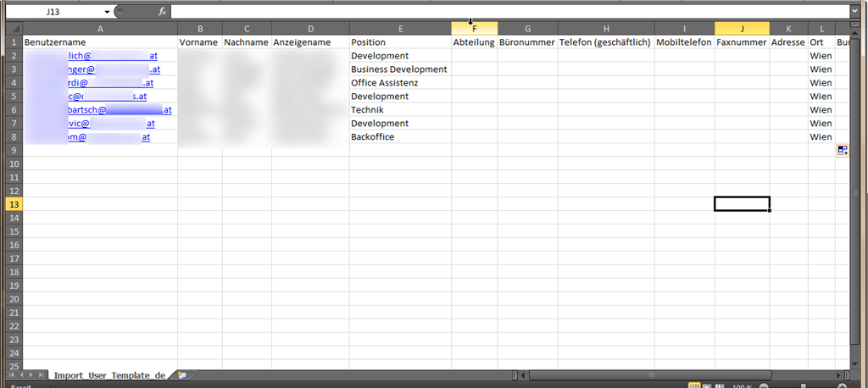Click the Faxnummer header cell
868x388 pixels.
(x=743, y=42)
